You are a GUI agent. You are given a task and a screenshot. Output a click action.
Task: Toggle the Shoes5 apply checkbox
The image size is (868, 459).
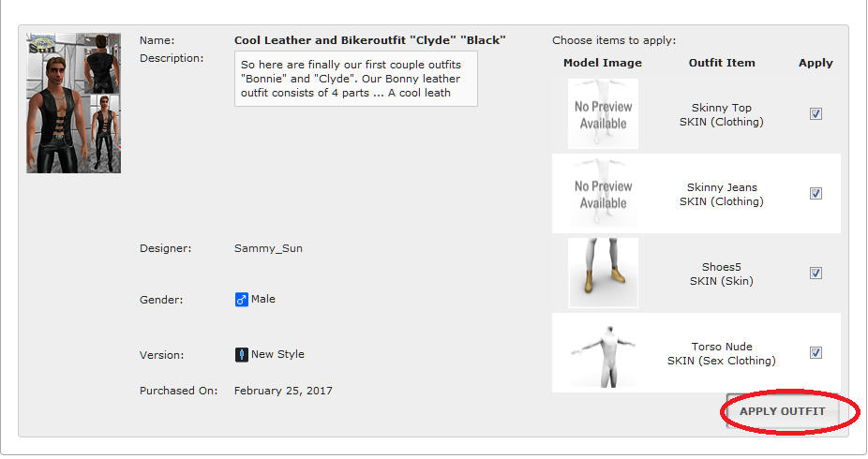816,274
